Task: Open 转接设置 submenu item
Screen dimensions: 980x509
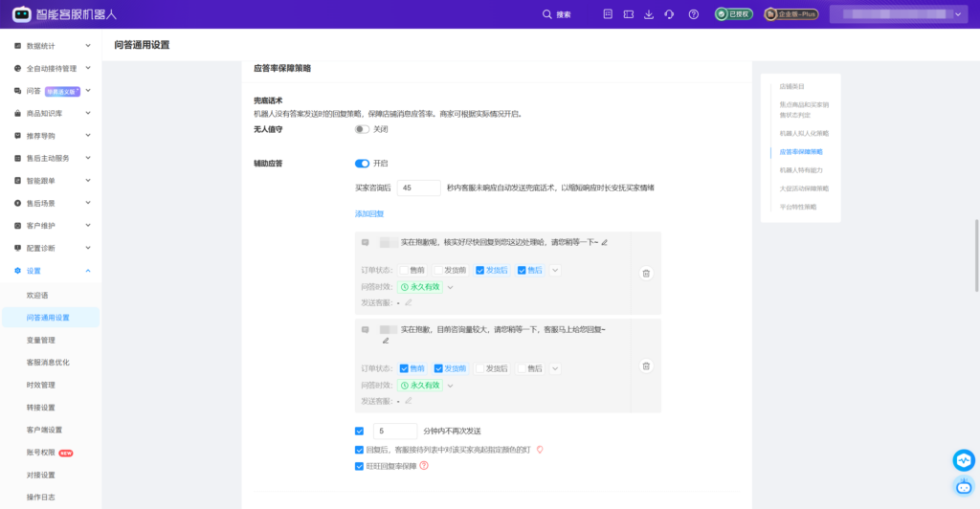Action: (x=40, y=408)
